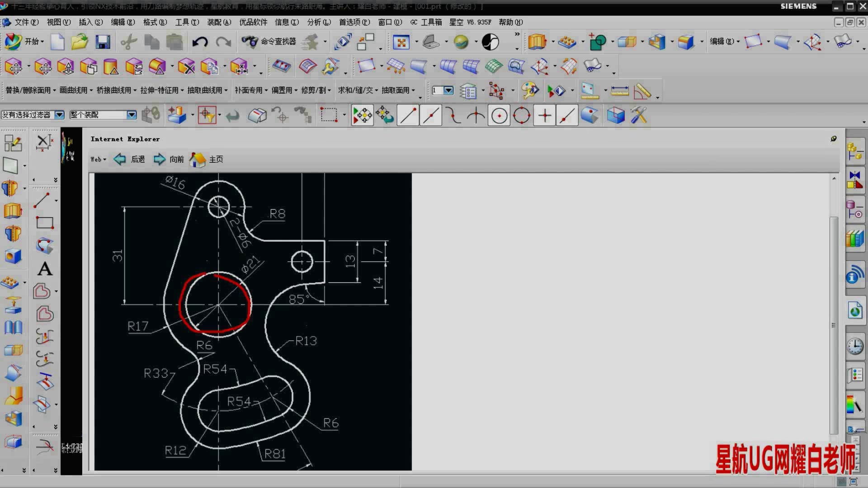Click the Undo arrow icon

tap(199, 42)
